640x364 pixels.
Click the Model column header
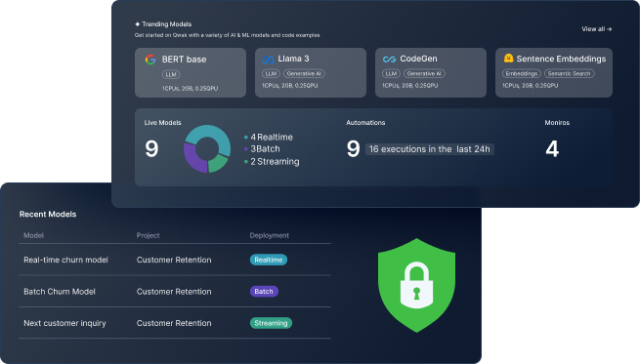tap(33, 235)
